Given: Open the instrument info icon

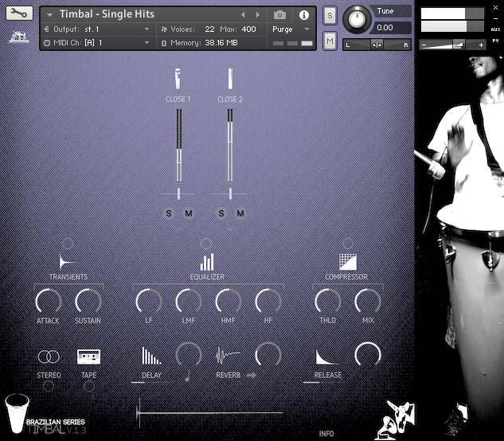Looking at the screenshot, I should [x=303, y=15].
